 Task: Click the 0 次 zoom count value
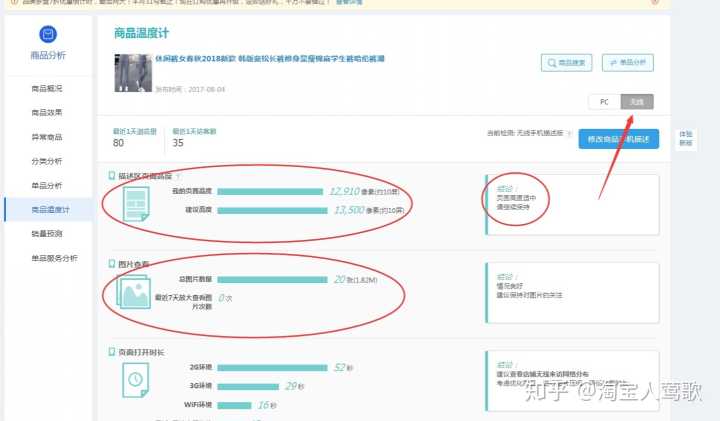225,298
